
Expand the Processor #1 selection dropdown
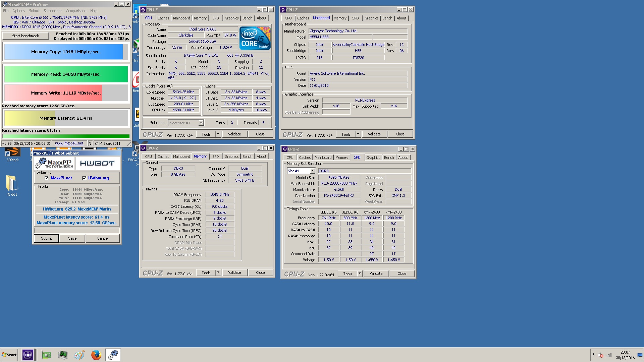(x=201, y=123)
